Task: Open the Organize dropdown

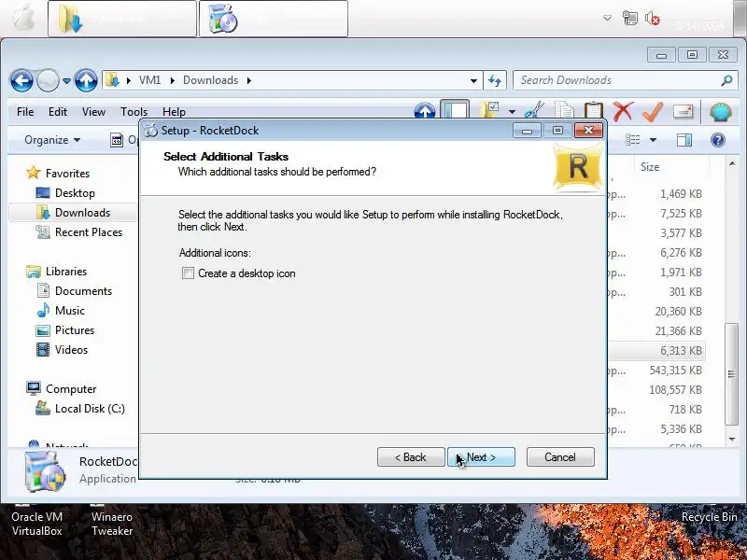Action: click(x=52, y=140)
